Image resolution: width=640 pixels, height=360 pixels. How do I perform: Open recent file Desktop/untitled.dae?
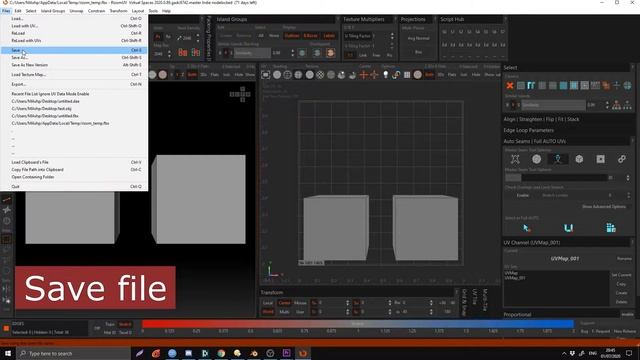[73, 101]
